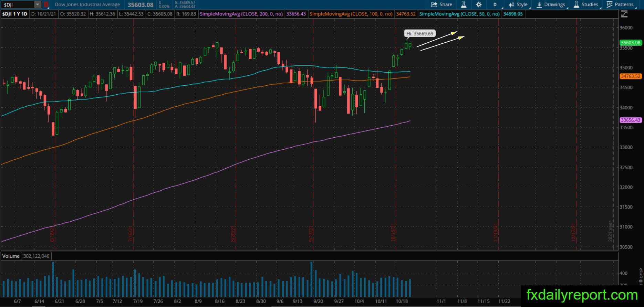The height and width of the screenshot is (307, 644).
Task: Click the 11/19/21 expiration marker
Action: (496, 232)
